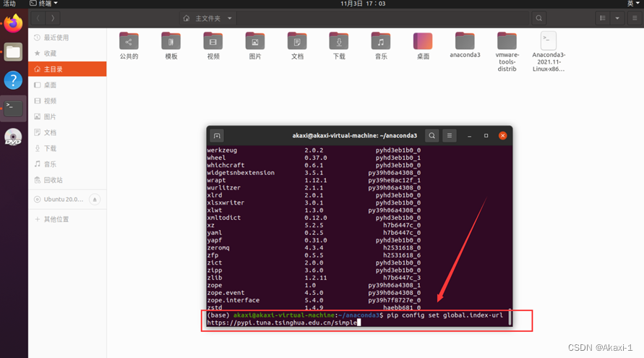Viewport: 644px width, 358px height.
Task: Open a new tab in terminal window
Action: (217, 136)
